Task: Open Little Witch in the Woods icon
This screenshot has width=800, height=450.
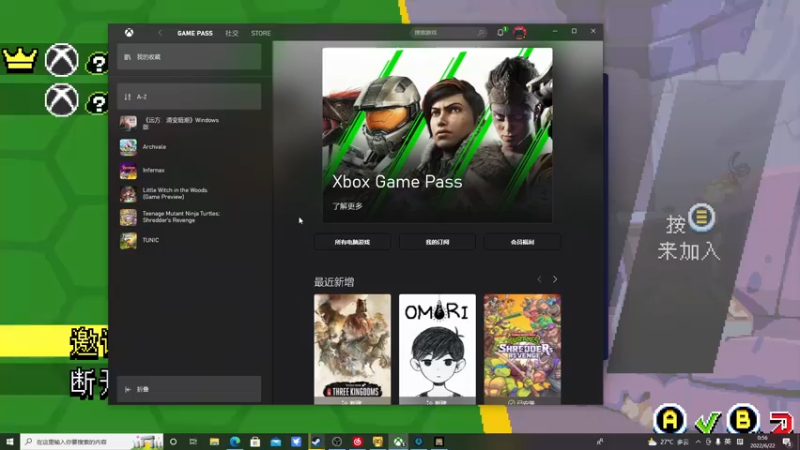Action: [128, 194]
